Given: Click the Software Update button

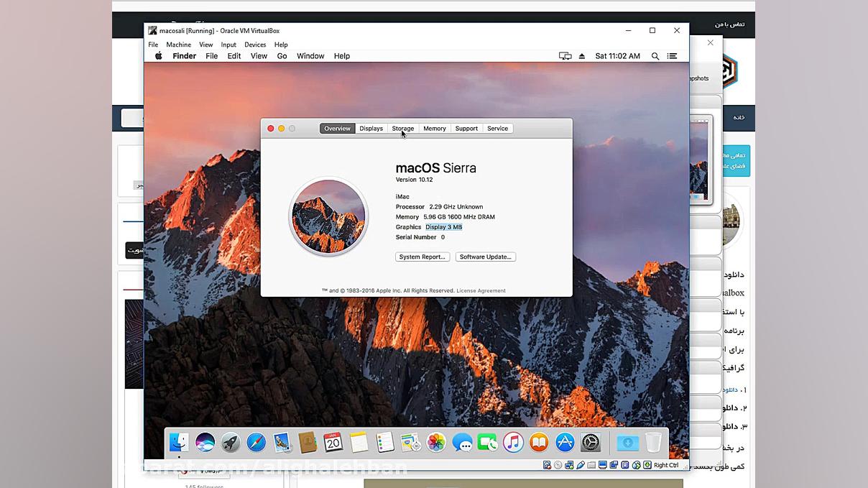Looking at the screenshot, I should (x=486, y=257).
